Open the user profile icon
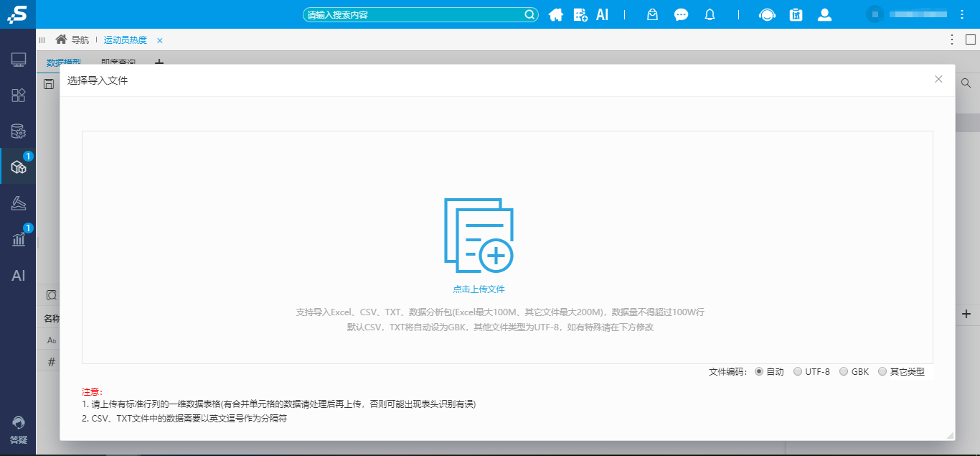980x456 pixels. [x=824, y=14]
